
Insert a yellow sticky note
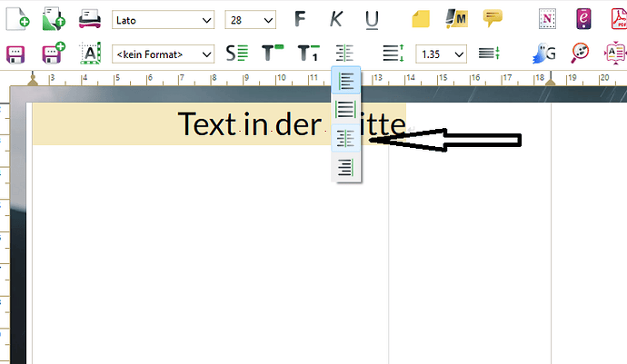click(421, 19)
